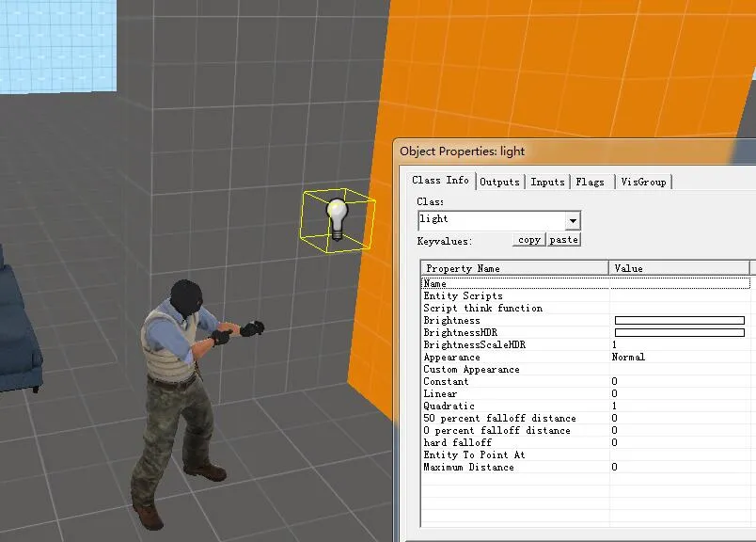756x542 pixels.
Task: Open the Inputs tab
Action: tap(547, 182)
